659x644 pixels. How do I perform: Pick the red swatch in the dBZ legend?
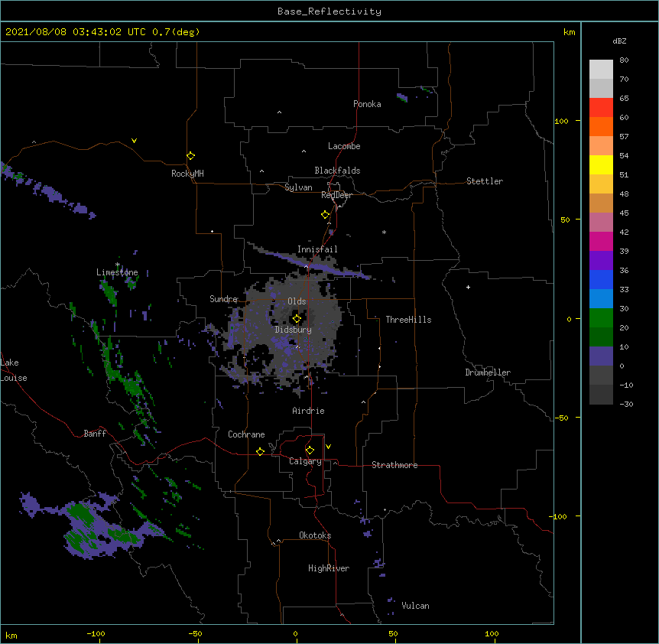(601, 108)
